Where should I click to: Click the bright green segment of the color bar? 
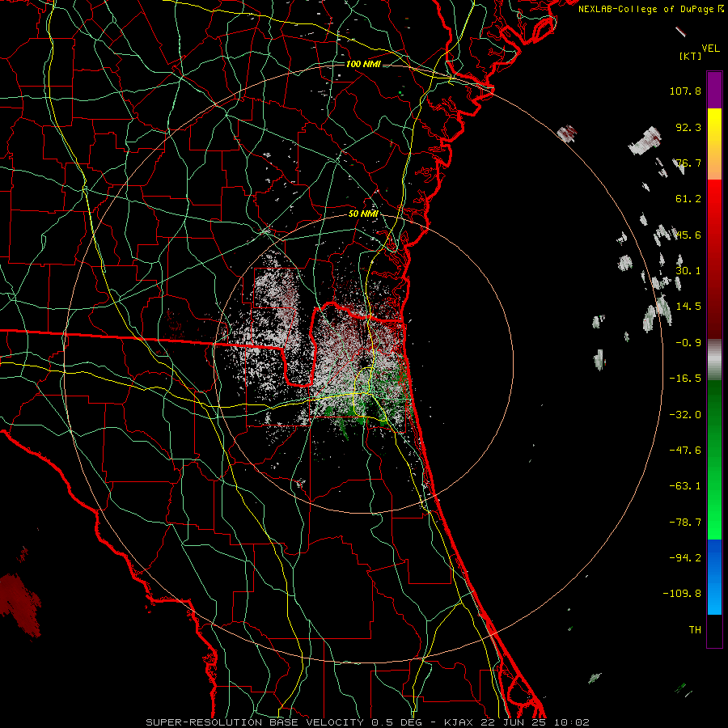[714, 459]
